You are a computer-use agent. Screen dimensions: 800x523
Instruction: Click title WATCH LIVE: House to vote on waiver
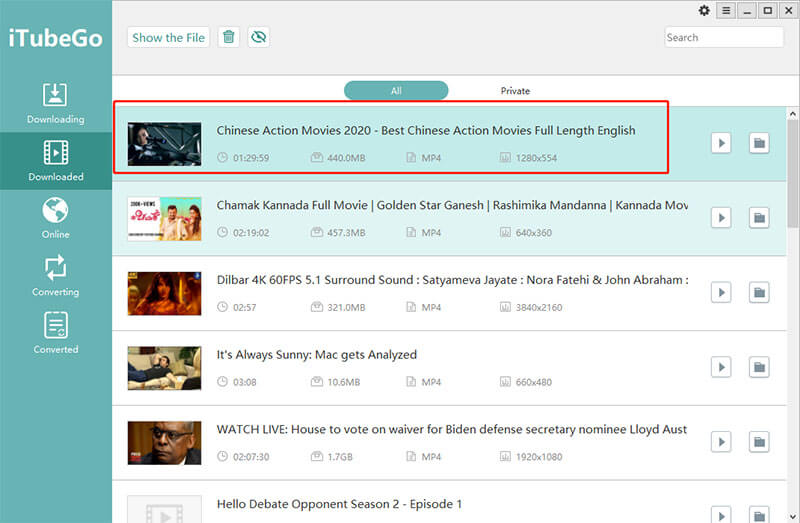[452, 430]
